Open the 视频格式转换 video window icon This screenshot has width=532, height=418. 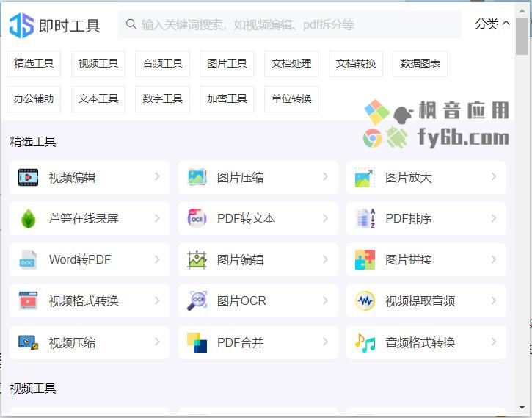(x=28, y=300)
